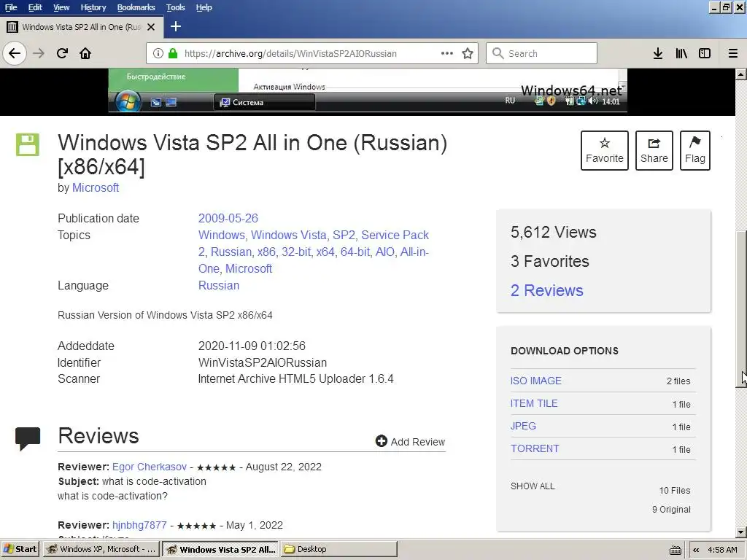Open the Help menu

click(204, 7)
